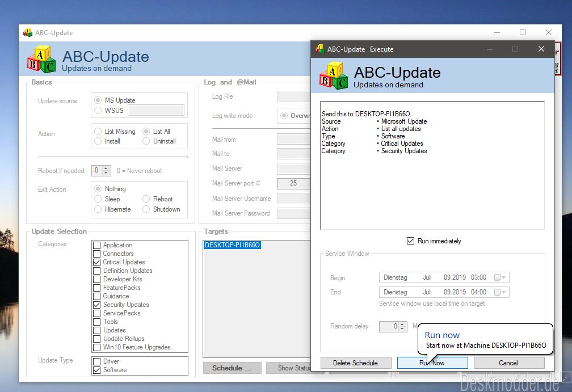Check the Connectors category
This screenshot has height=392, width=572.
96,254
